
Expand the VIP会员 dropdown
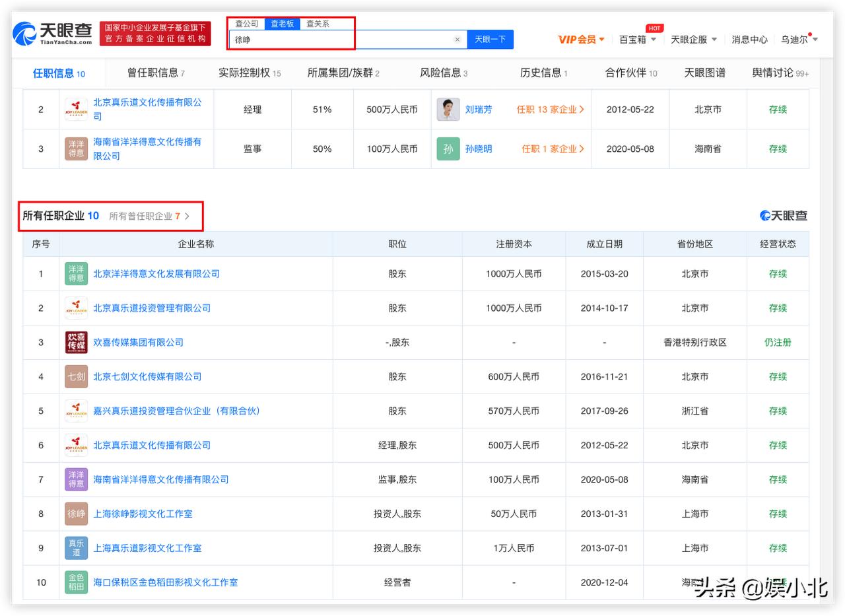pyautogui.click(x=582, y=40)
